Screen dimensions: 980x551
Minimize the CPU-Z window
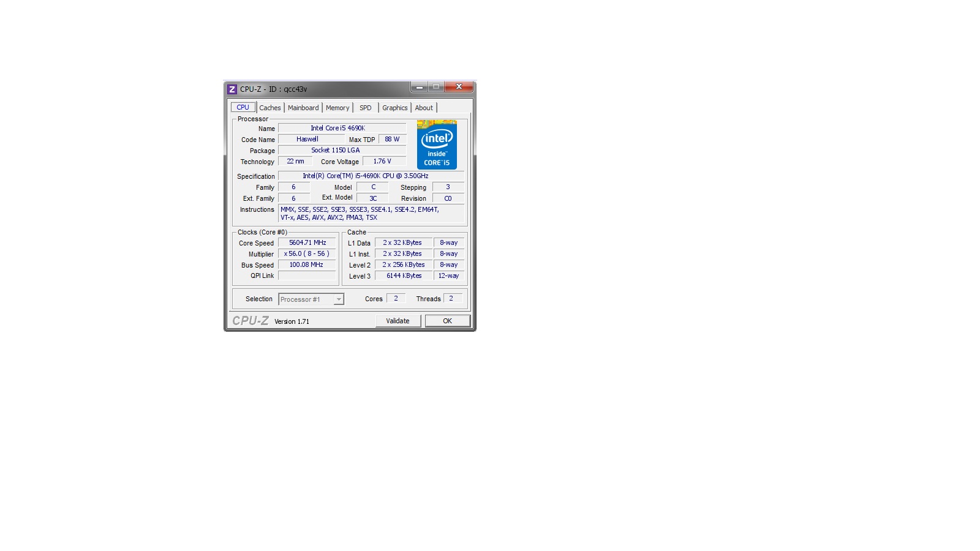(420, 87)
